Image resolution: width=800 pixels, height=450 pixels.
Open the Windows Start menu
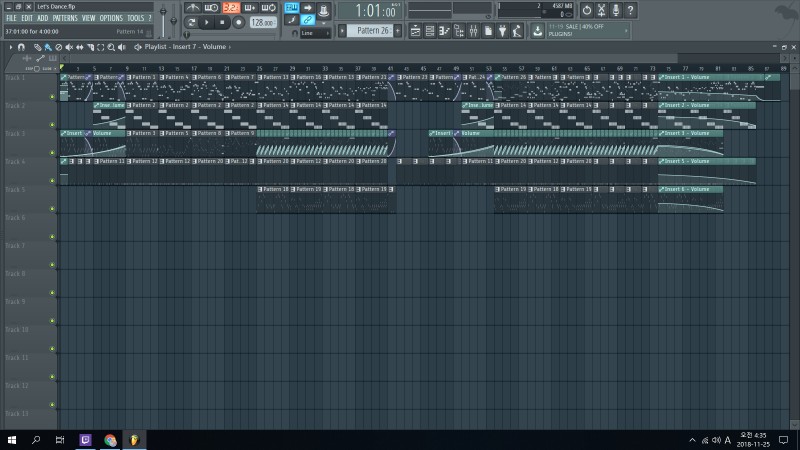[13, 439]
